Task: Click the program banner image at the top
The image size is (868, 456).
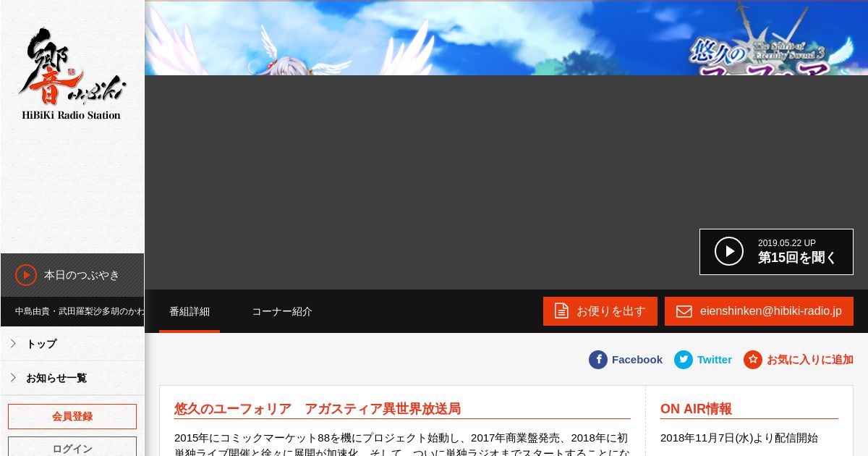Action: 506,38
